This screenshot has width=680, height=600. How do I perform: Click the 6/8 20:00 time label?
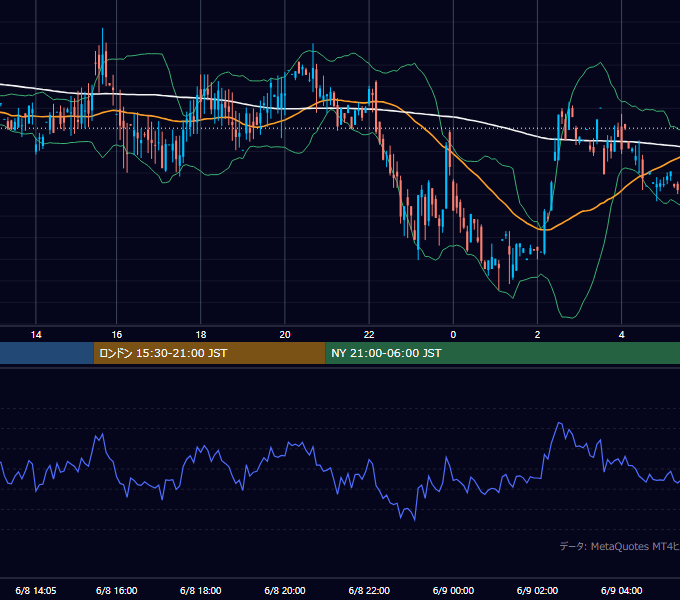pyautogui.click(x=285, y=590)
